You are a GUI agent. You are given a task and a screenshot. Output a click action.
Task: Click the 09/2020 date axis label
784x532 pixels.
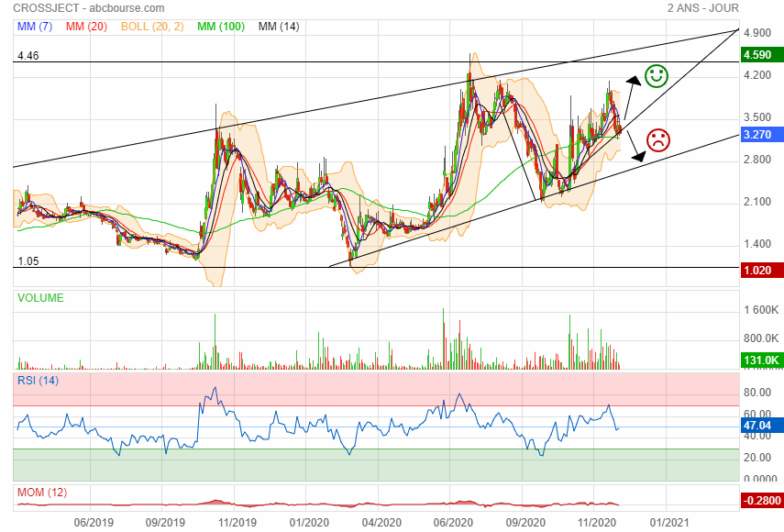tap(525, 523)
